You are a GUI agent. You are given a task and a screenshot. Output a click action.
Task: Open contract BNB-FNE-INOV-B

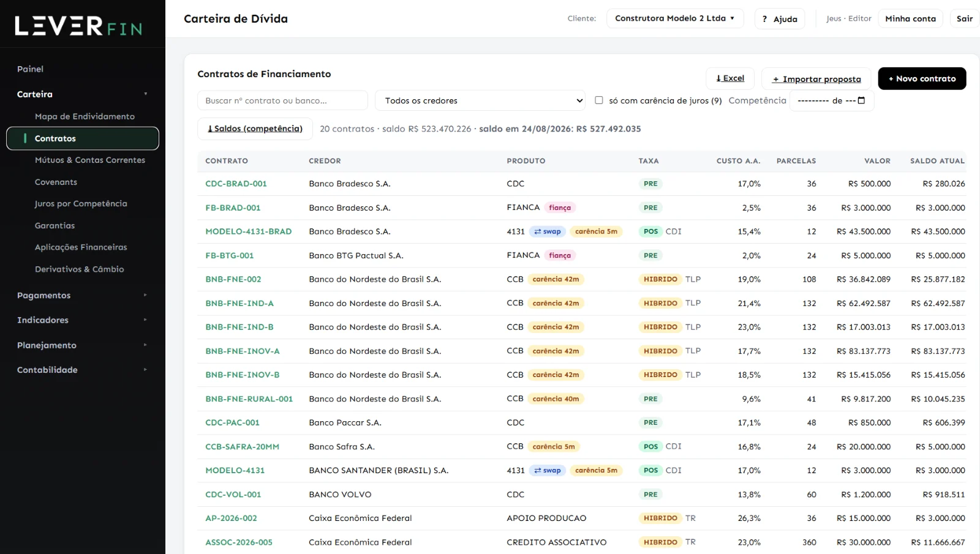[242, 375]
